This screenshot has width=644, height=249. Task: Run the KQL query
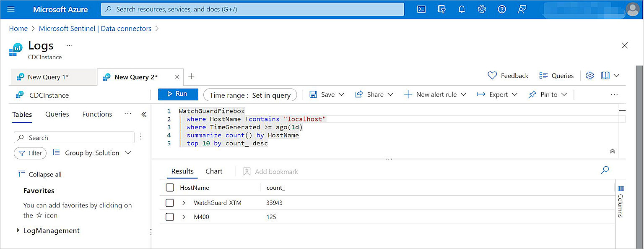178,94
